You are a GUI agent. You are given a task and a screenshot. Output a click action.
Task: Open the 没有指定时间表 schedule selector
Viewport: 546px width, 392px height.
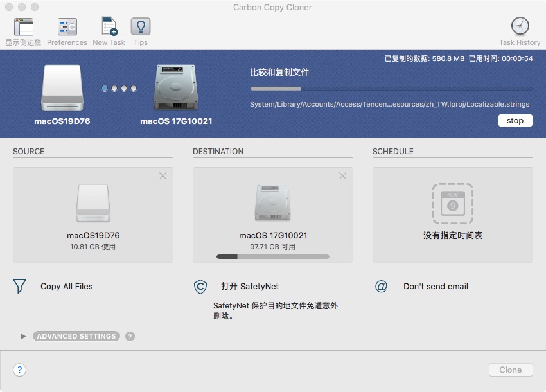click(x=452, y=235)
